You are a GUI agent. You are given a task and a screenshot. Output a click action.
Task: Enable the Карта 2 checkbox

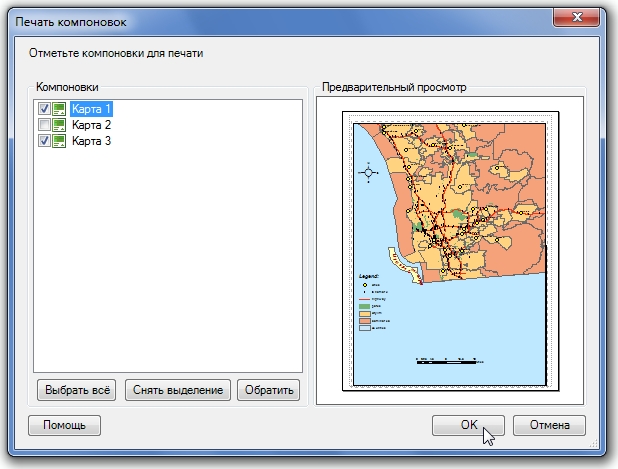pos(44,125)
